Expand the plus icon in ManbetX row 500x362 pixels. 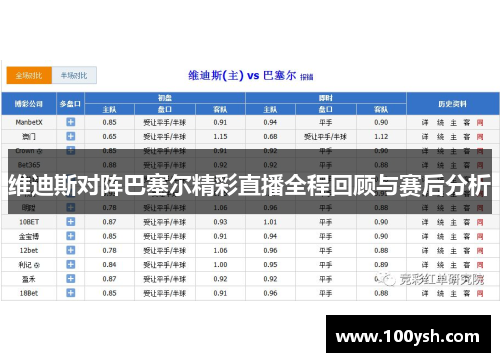[x=71, y=122]
